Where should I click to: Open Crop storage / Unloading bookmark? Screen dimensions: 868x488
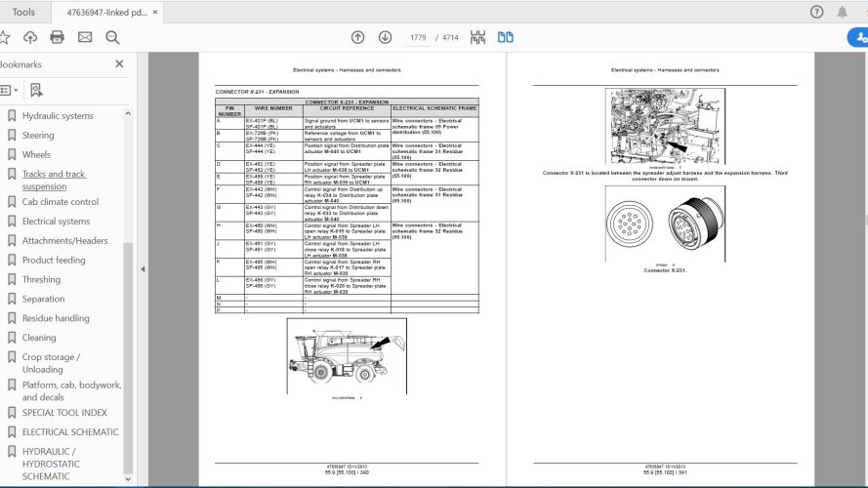(51, 363)
